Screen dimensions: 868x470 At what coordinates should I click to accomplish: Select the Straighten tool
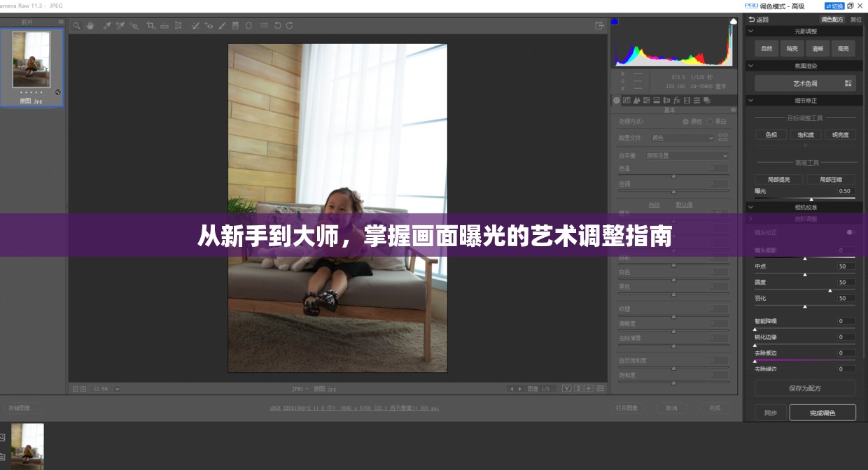[x=164, y=26]
